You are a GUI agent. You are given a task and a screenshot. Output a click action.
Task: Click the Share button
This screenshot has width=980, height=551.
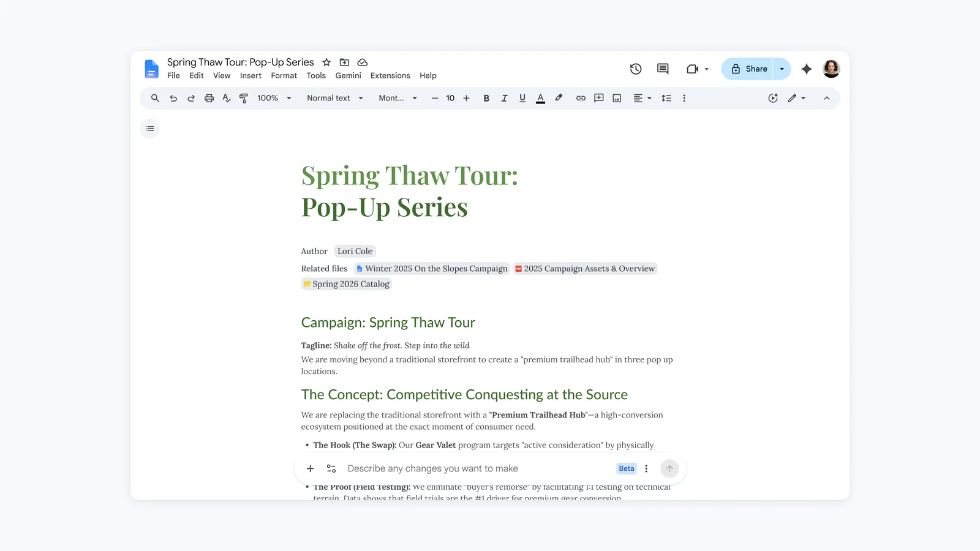[748, 69]
